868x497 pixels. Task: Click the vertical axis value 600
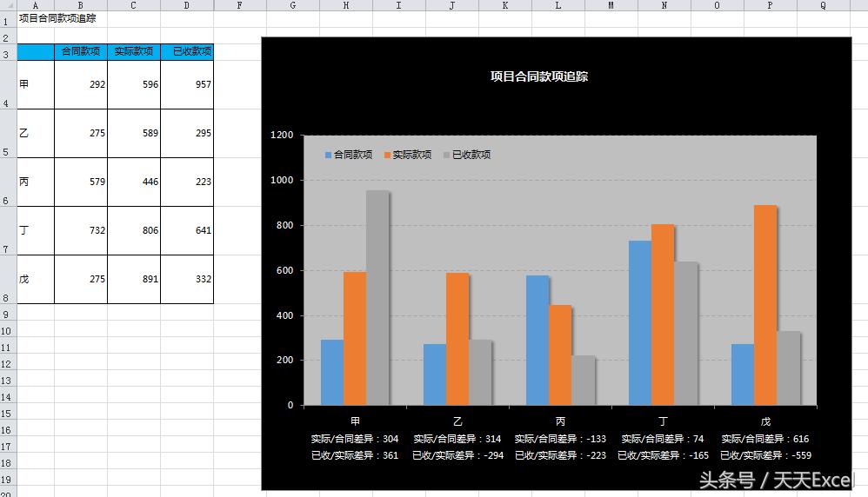tap(284, 270)
